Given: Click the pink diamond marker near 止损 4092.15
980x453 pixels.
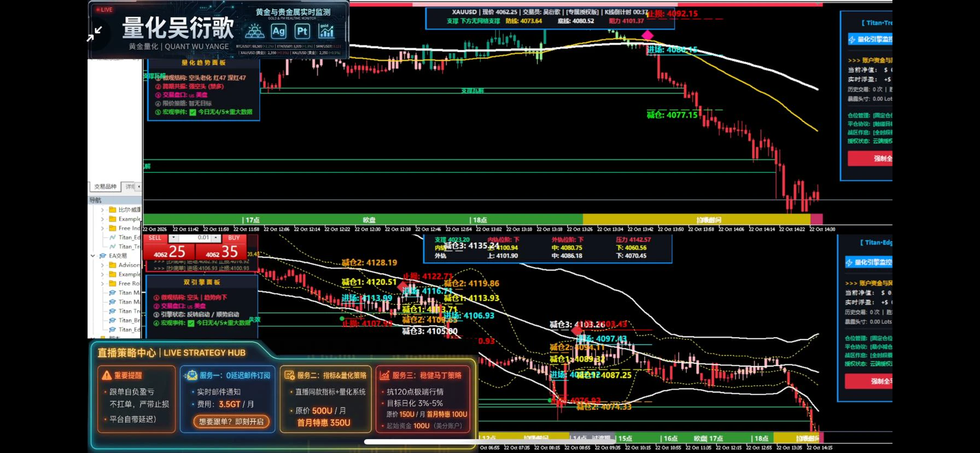Looking at the screenshot, I should [647, 35].
